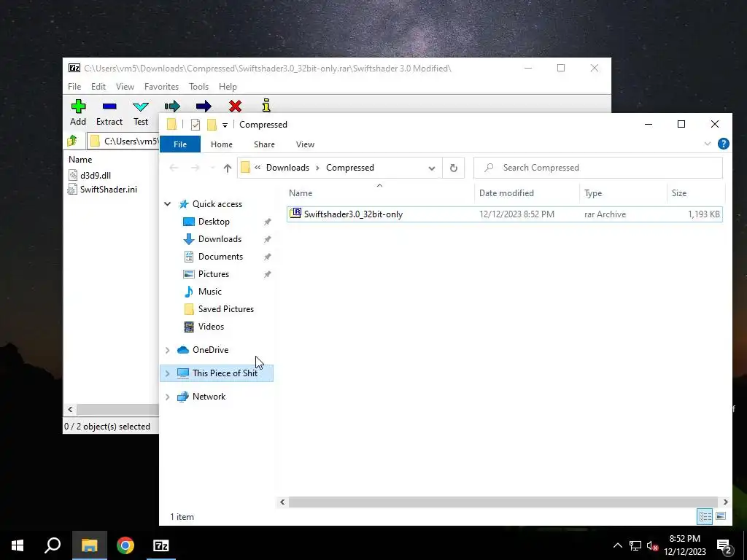Open the Quick Access Toolbar customize dropdown
The image size is (747, 560).
tap(225, 125)
